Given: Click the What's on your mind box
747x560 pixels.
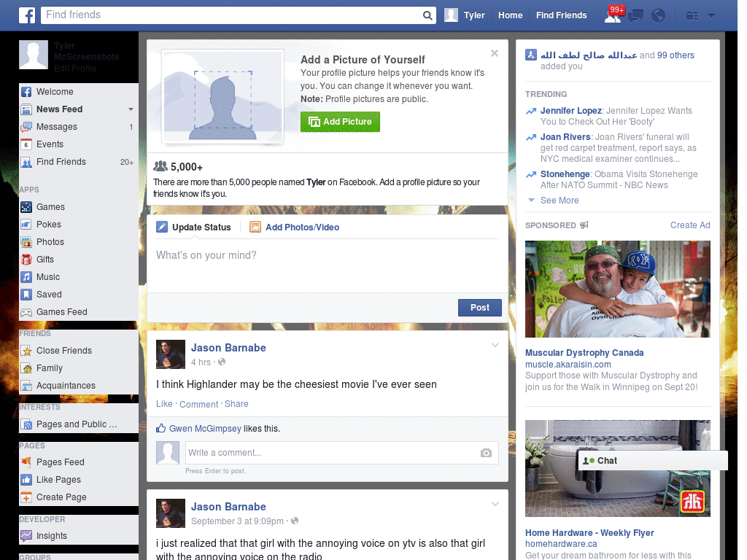Looking at the screenshot, I should (x=328, y=264).
